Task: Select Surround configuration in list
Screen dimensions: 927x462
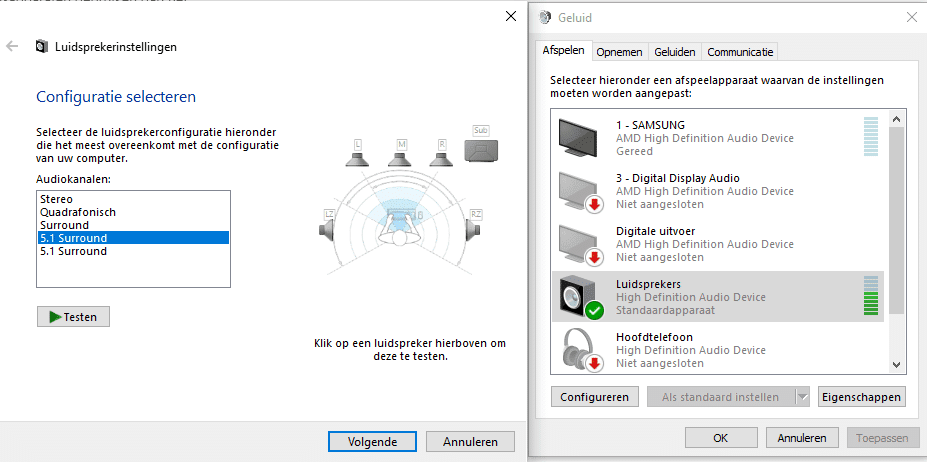Action: [133, 225]
